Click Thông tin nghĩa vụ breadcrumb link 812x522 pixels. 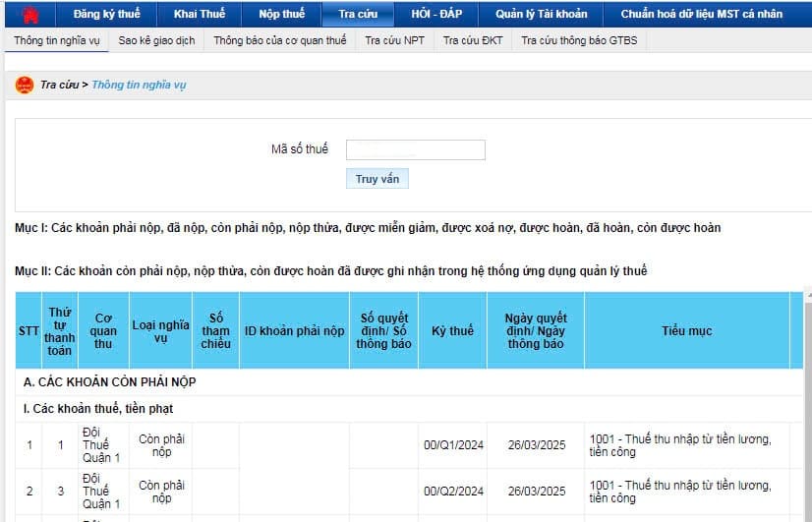(x=139, y=85)
